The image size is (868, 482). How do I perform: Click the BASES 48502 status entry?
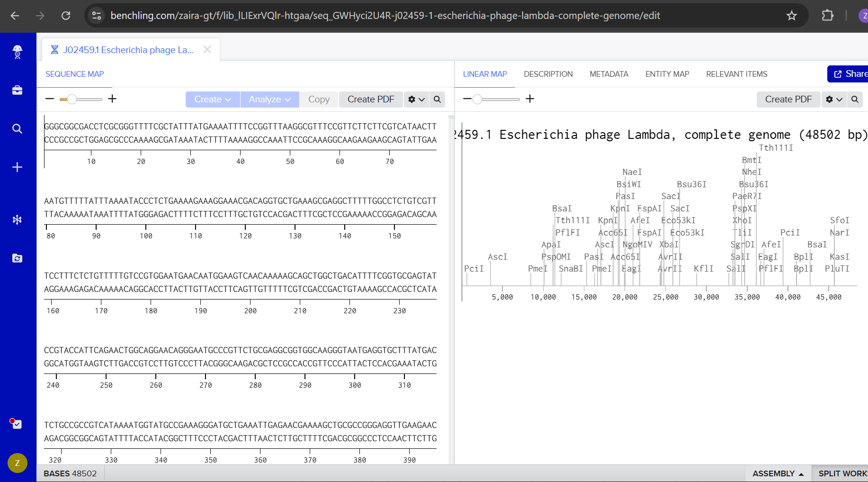pyautogui.click(x=70, y=473)
